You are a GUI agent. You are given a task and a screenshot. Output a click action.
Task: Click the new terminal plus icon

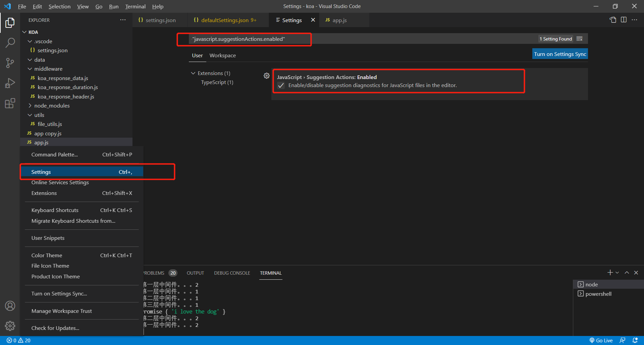pos(610,273)
